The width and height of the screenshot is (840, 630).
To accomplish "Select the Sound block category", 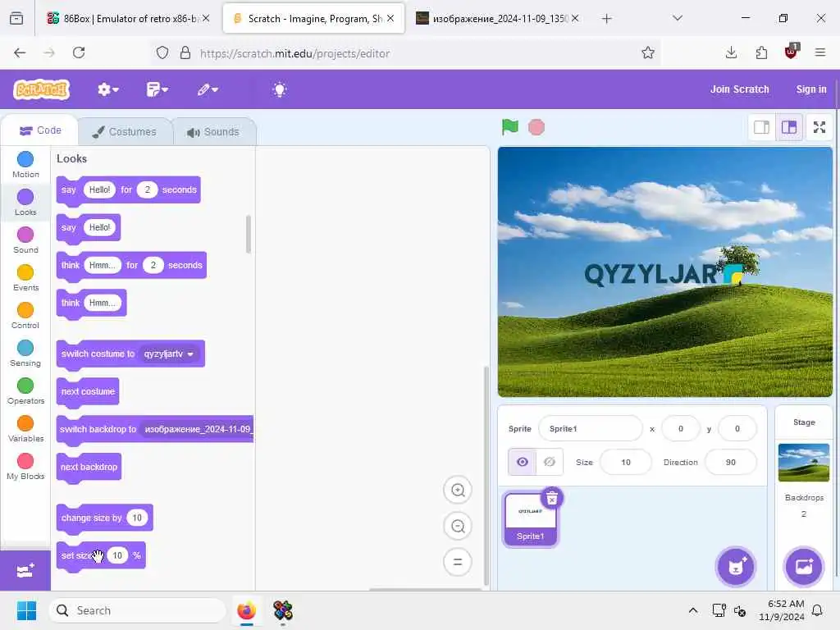I will [25, 240].
